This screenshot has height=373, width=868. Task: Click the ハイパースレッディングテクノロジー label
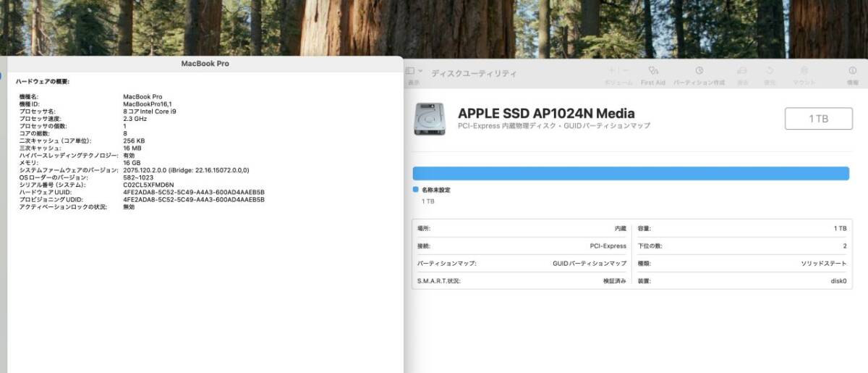68,155
